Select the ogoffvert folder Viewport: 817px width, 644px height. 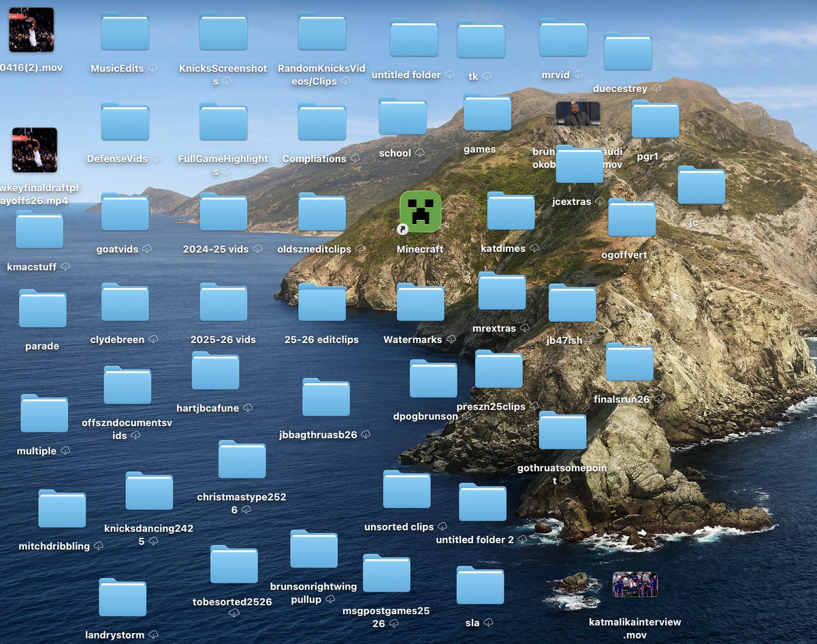coord(632,218)
